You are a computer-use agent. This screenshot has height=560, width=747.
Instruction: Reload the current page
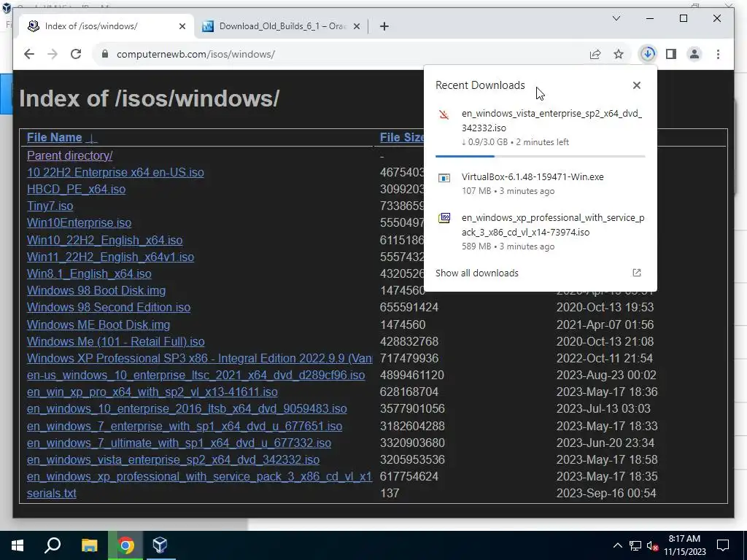[76, 54]
